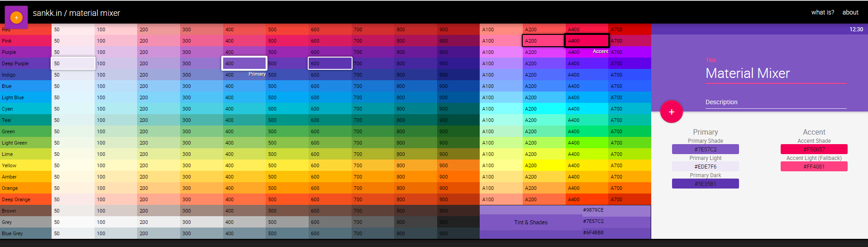Select the Green 800 swatch

pos(415,131)
